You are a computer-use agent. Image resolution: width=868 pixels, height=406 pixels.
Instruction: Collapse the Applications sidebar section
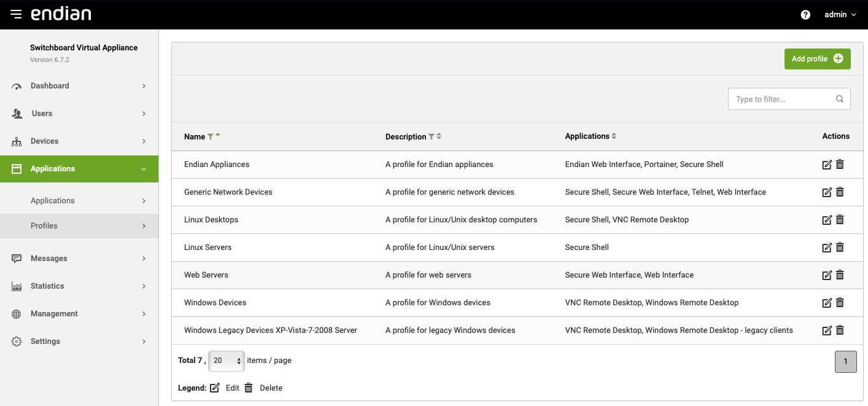click(x=79, y=169)
